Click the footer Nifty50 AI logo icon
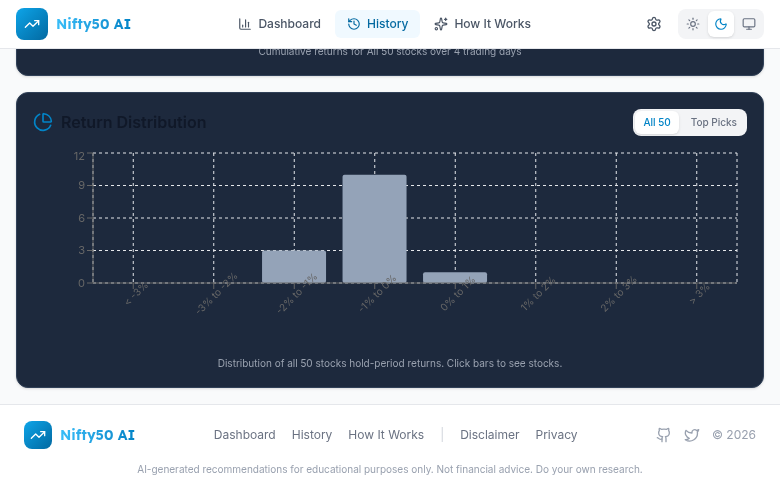The height and width of the screenshot is (493, 780). coord(38,435)
